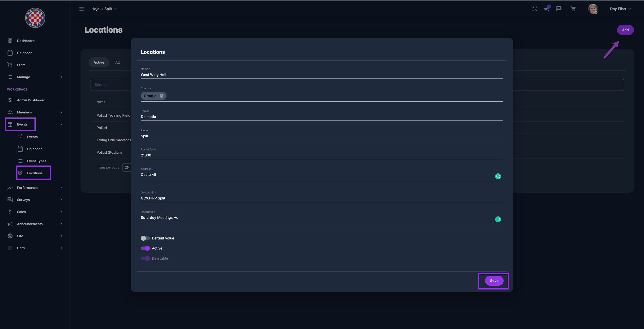Click the Postal Code input field

tap(321, 155)
